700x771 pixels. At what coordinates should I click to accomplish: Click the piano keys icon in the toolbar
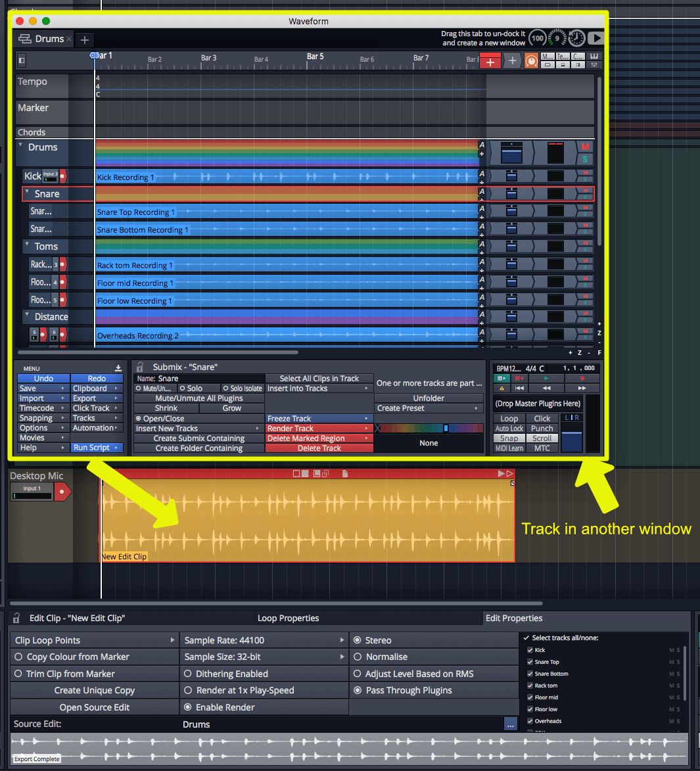coord(594,57)
